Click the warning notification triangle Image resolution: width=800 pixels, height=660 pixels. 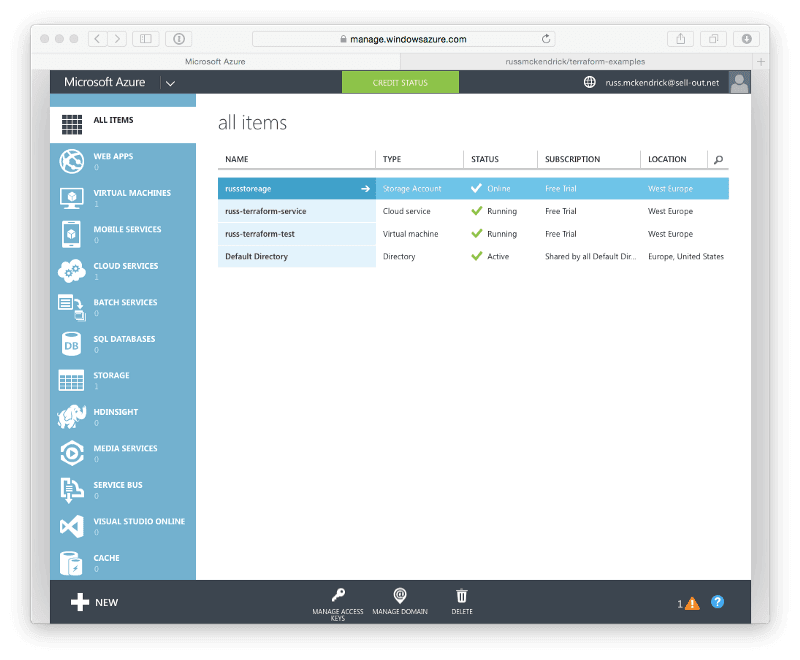(692, 601)
